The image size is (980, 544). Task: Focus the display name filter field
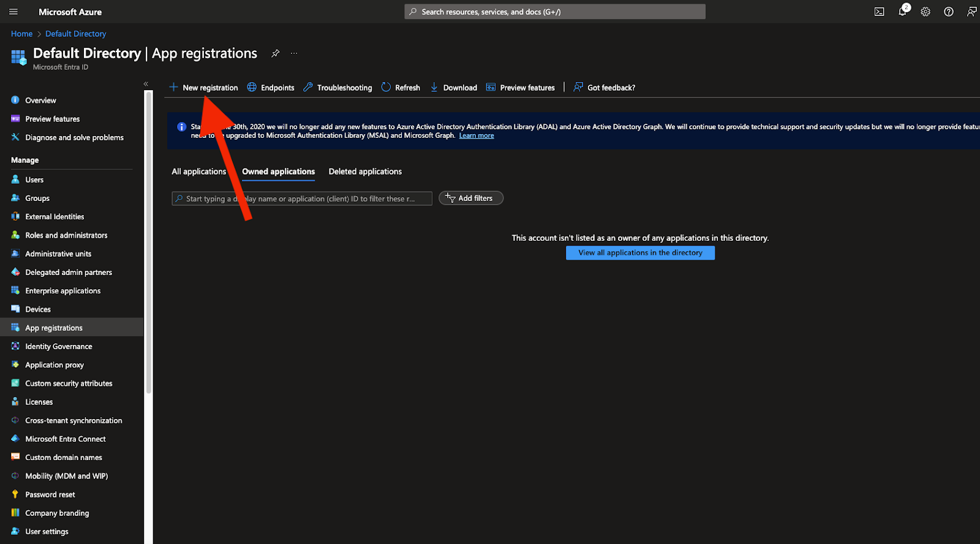(x=302, y=198)
